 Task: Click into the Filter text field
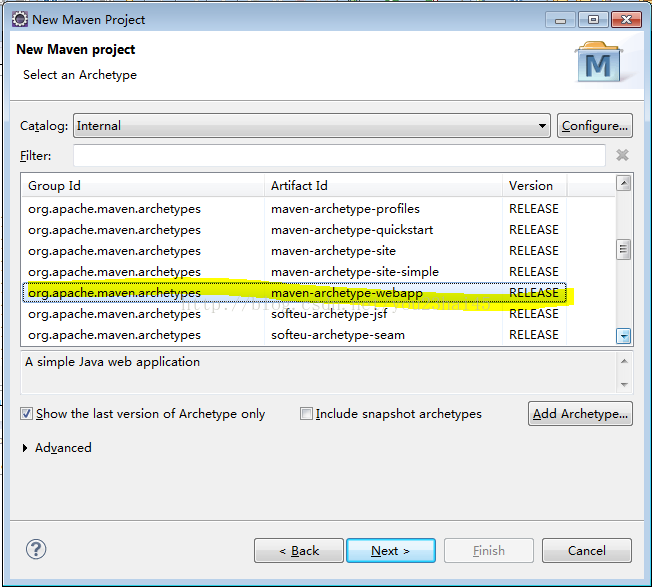(x=339, y=155)
